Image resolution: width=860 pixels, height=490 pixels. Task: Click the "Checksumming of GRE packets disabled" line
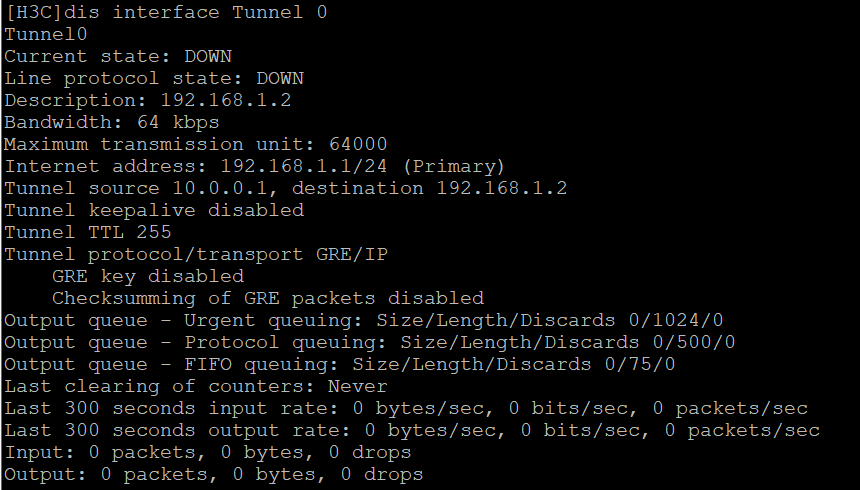[x=268, y=298]
